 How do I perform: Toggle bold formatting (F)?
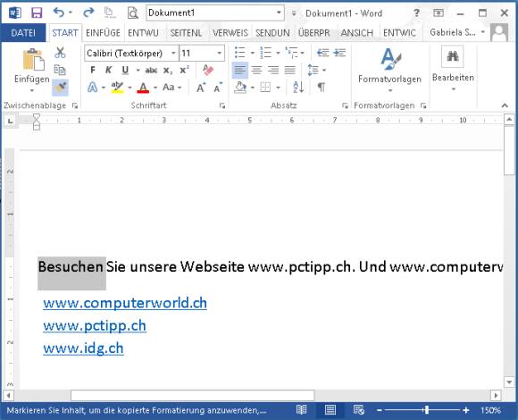[x=93, y=70]
